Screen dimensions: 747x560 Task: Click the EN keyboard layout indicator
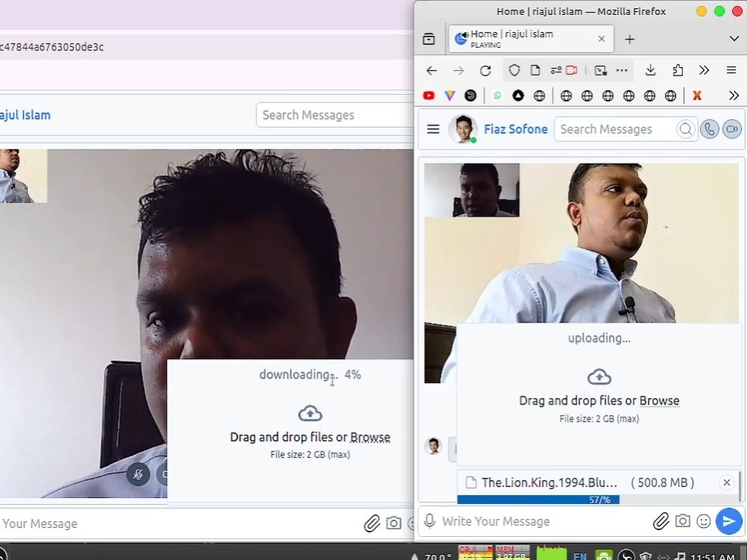point(580,556)
